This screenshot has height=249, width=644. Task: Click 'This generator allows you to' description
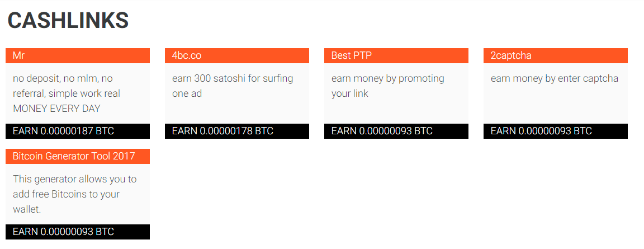(x=74, y=179)
